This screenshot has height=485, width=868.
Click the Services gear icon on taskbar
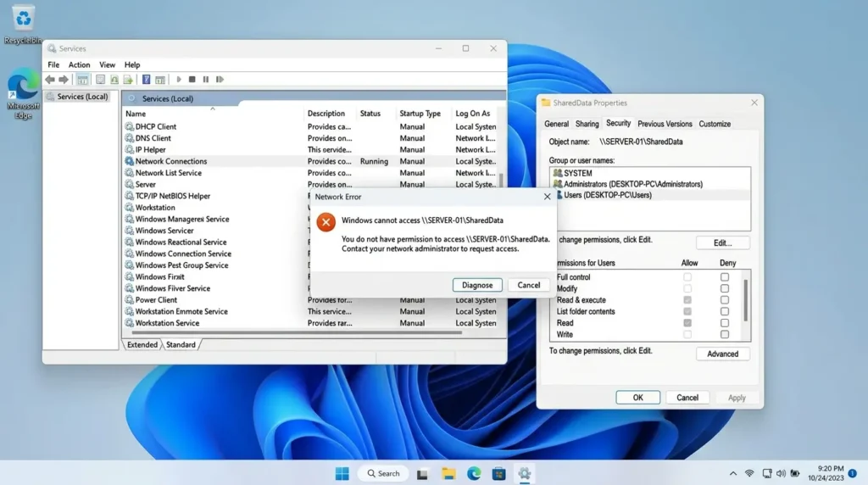[x=524, y=473]
